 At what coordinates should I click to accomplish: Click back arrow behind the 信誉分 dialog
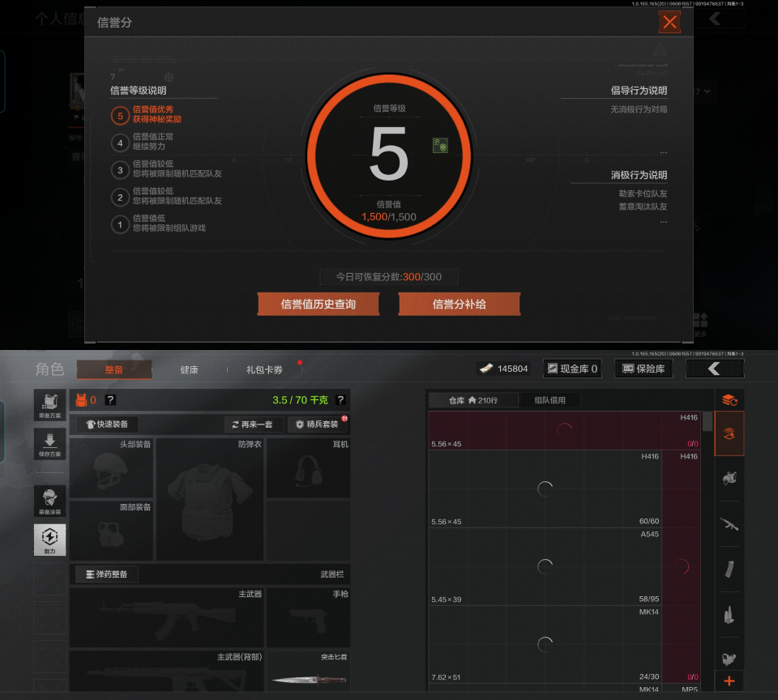tap(715, 19)
